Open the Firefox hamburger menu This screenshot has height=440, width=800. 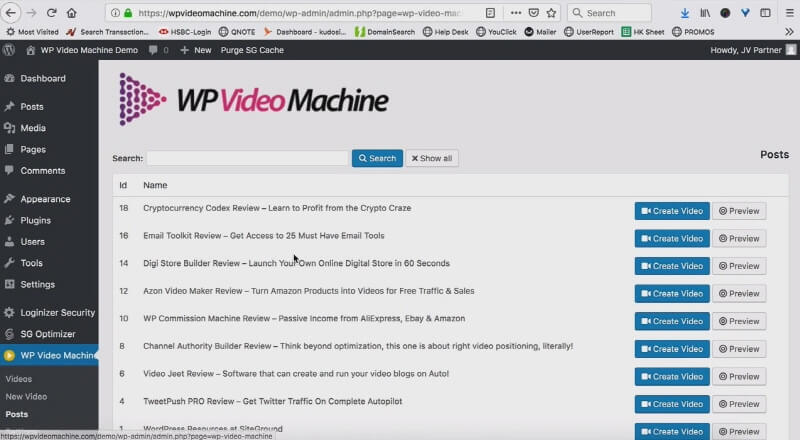pyautogui.click(x=789, y=13)
